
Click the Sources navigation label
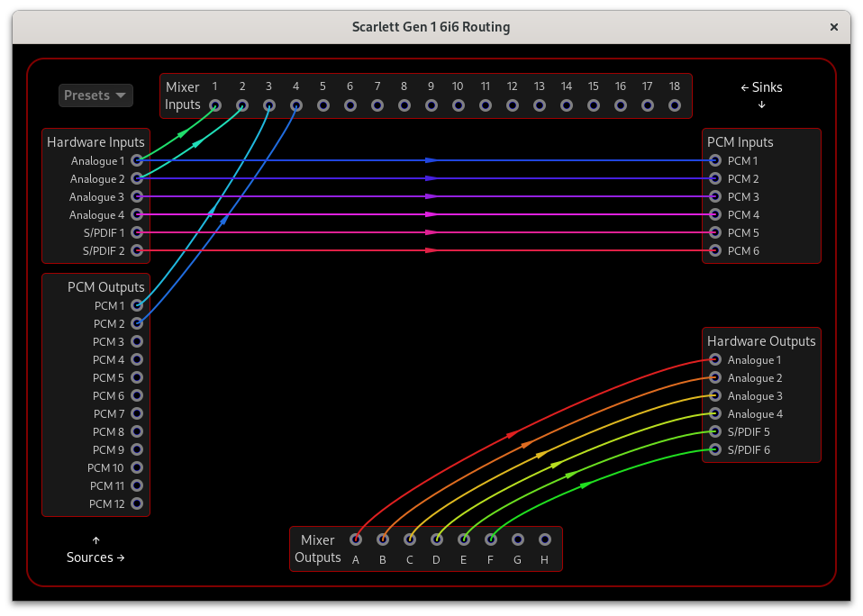95,557
